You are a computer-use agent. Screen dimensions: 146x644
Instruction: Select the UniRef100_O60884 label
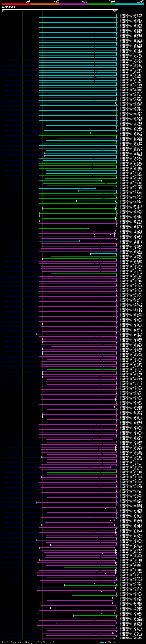(x=131, y=349)
